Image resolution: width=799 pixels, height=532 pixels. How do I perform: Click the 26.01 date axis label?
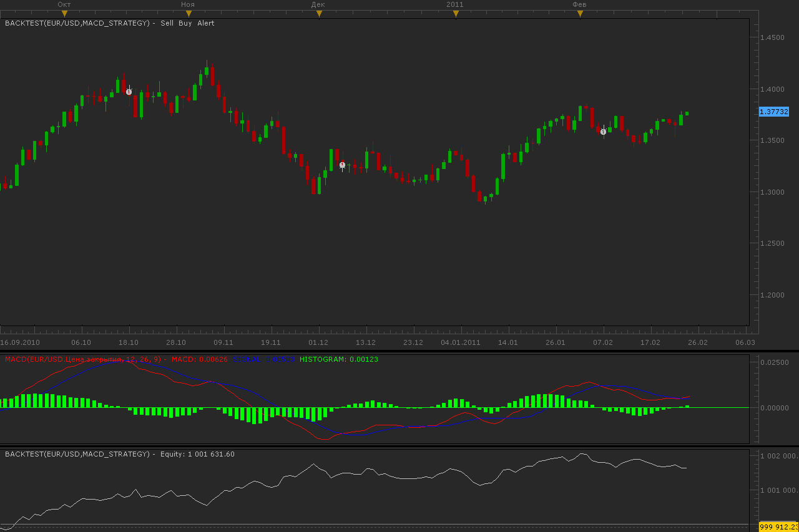click(556, 342)
